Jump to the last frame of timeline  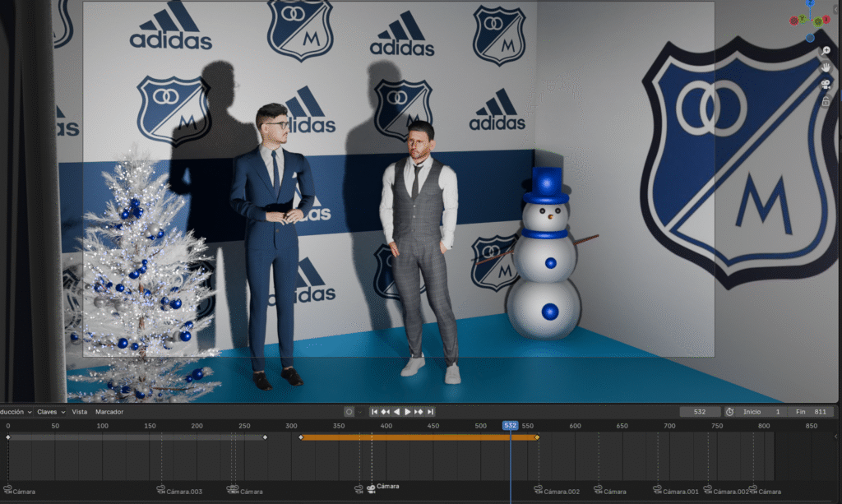click(x=430, y=411)
